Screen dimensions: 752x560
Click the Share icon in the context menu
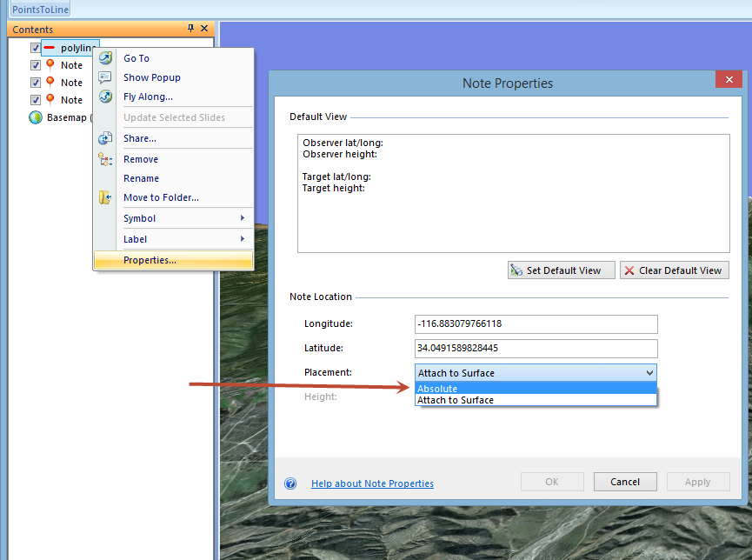click(x=105, y=138)
